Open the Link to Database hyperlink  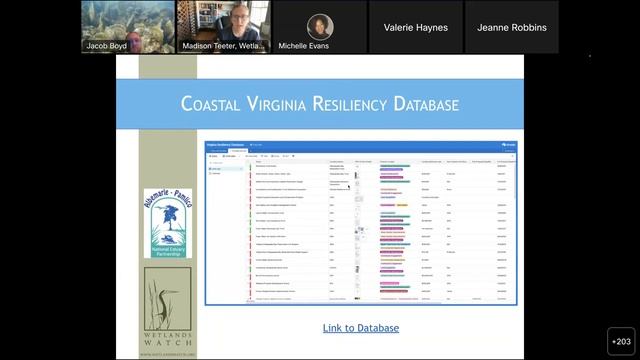361,328
